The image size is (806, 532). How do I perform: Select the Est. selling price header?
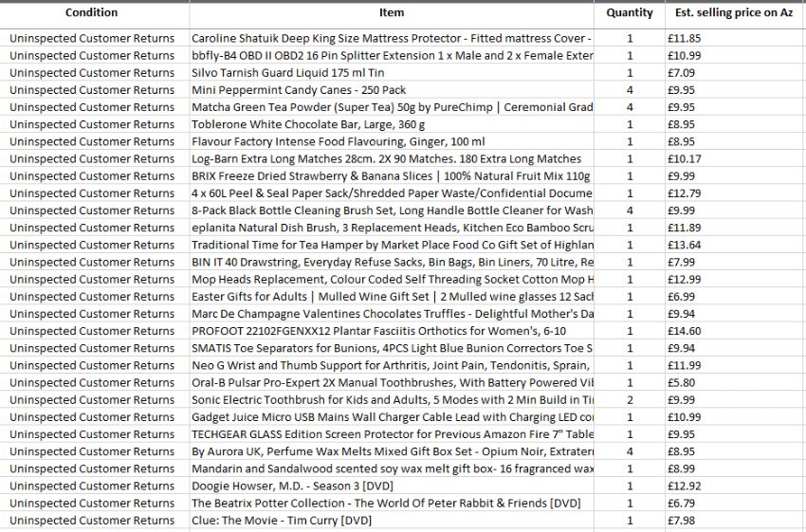pos(734,13)
